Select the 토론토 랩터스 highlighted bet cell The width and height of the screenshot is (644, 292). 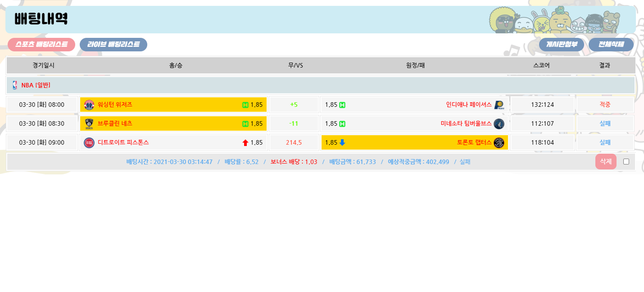coord(414,143)
